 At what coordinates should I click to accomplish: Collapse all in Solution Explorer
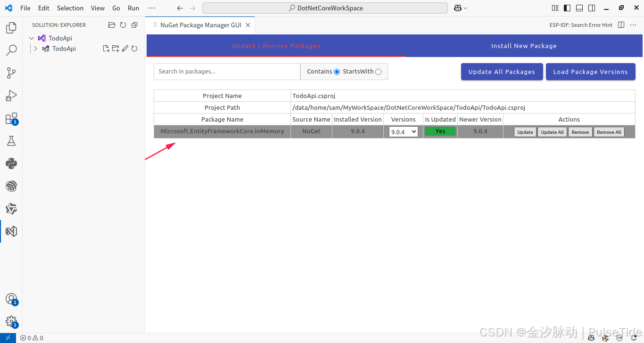pos(134,25)
